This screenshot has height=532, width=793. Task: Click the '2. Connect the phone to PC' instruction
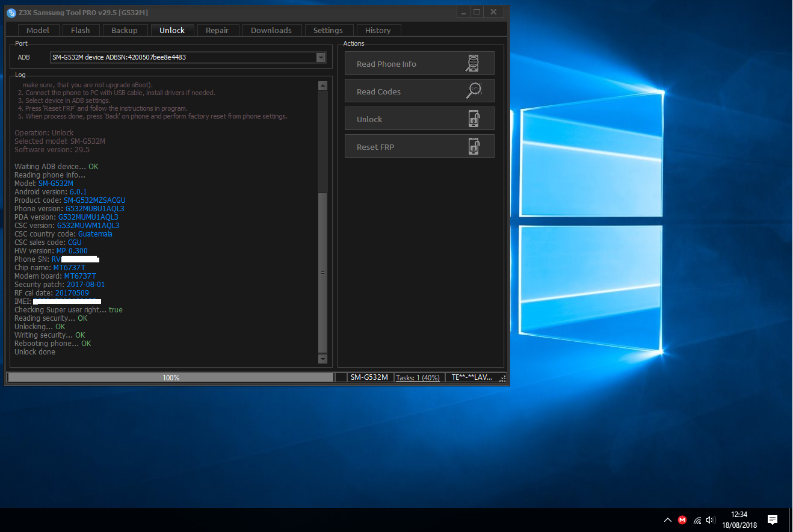(116, 93)
